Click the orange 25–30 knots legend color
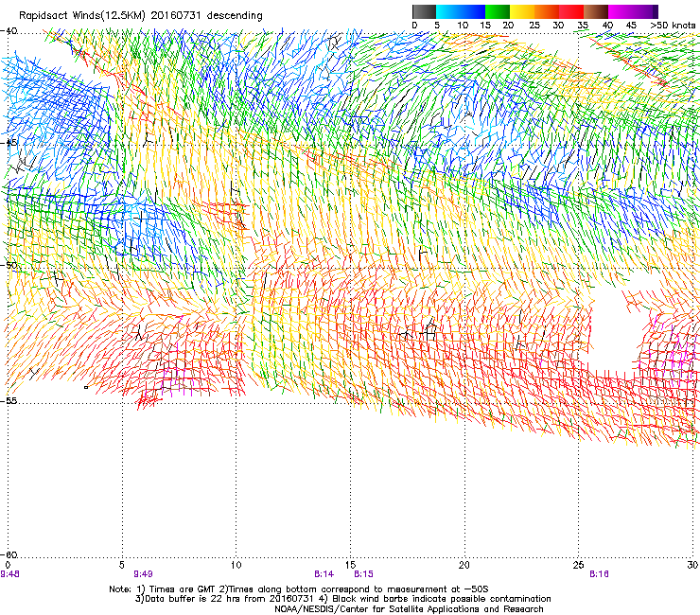 pyautogui.click(x=547, y=11)
